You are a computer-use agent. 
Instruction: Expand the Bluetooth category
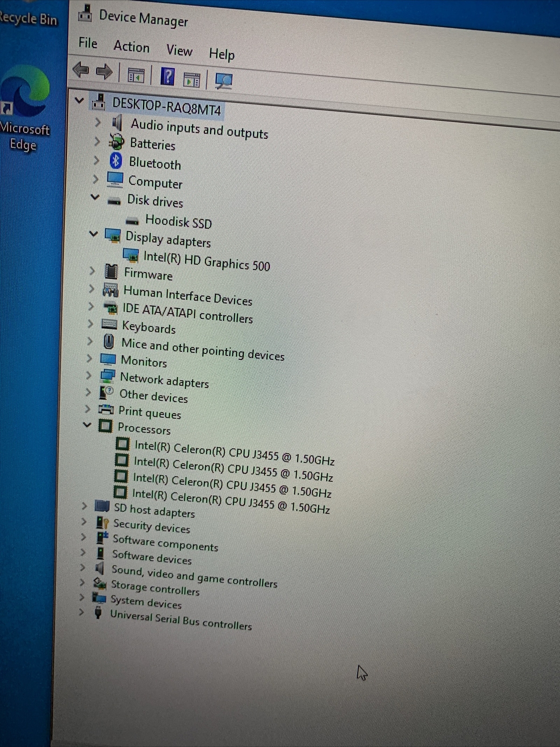coord(96,160)
